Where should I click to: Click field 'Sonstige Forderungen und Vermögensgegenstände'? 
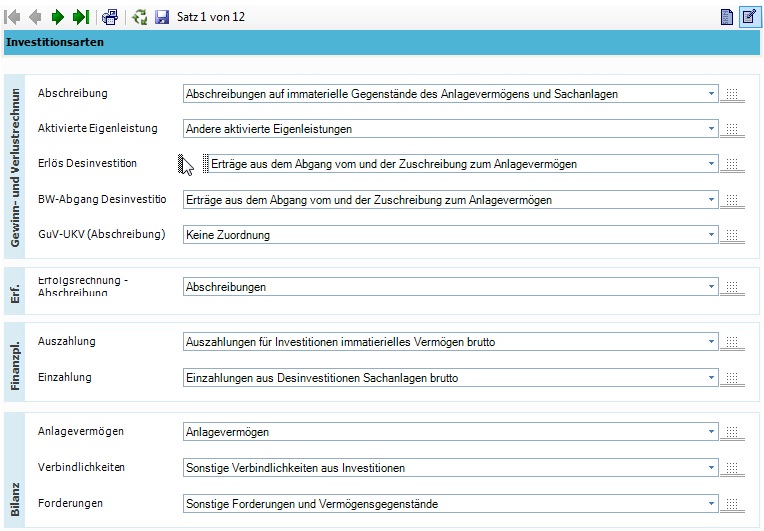450,504
